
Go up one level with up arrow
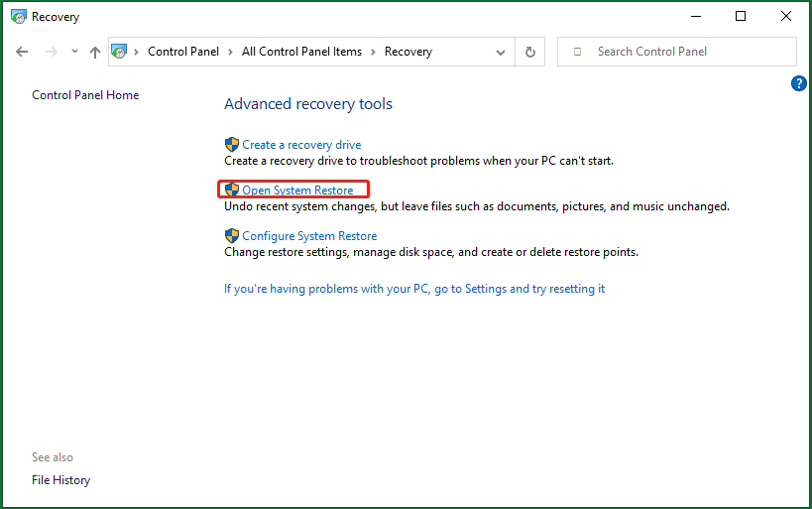coord(95,52)
